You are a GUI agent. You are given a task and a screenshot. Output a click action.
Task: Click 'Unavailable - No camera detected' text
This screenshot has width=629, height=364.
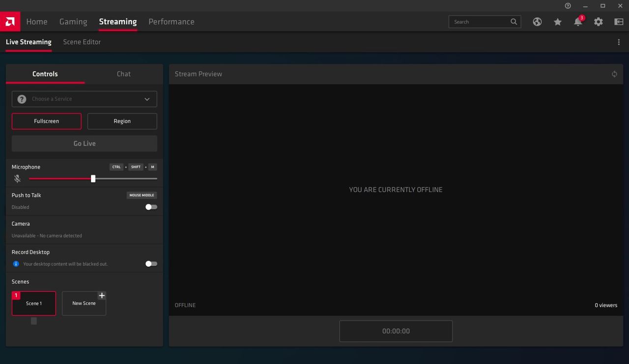coord(47,236)
